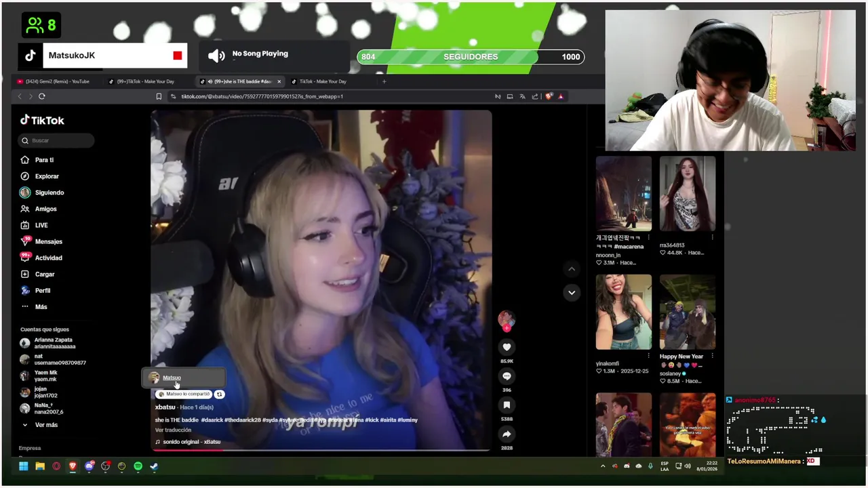
Task: Switch to first TikTok Make Your Day tab
Action: [146, 81]
